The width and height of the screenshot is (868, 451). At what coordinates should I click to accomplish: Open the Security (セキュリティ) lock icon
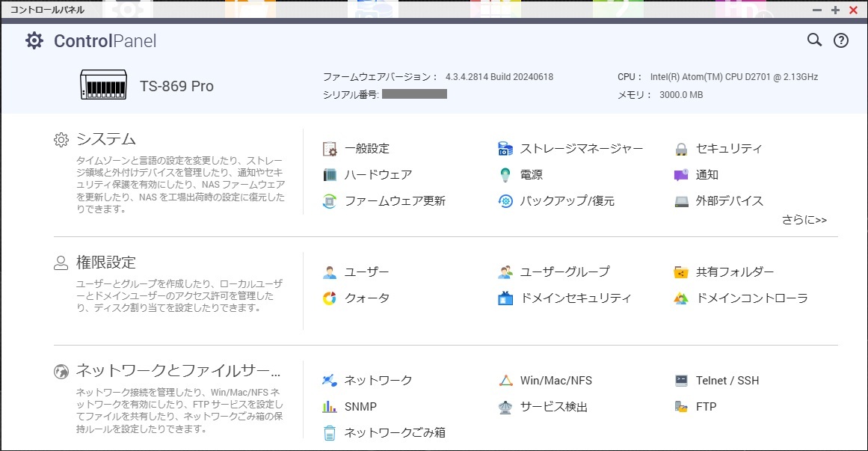coord(681,149)
